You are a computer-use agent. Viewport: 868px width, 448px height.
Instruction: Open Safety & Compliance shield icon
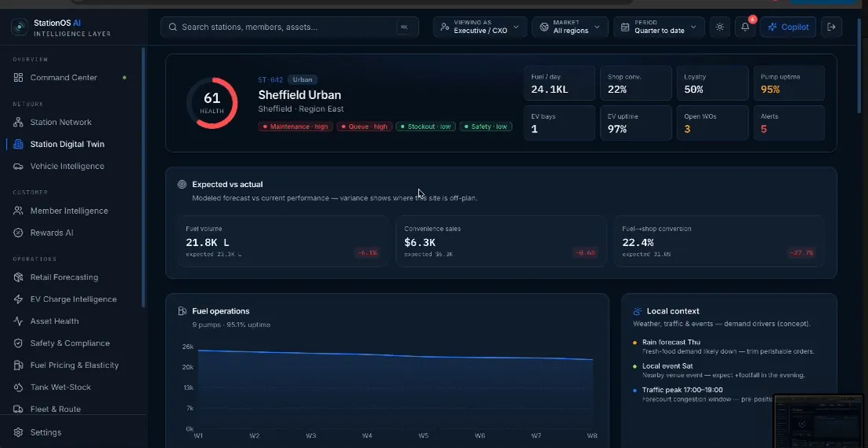pos(18,343)
